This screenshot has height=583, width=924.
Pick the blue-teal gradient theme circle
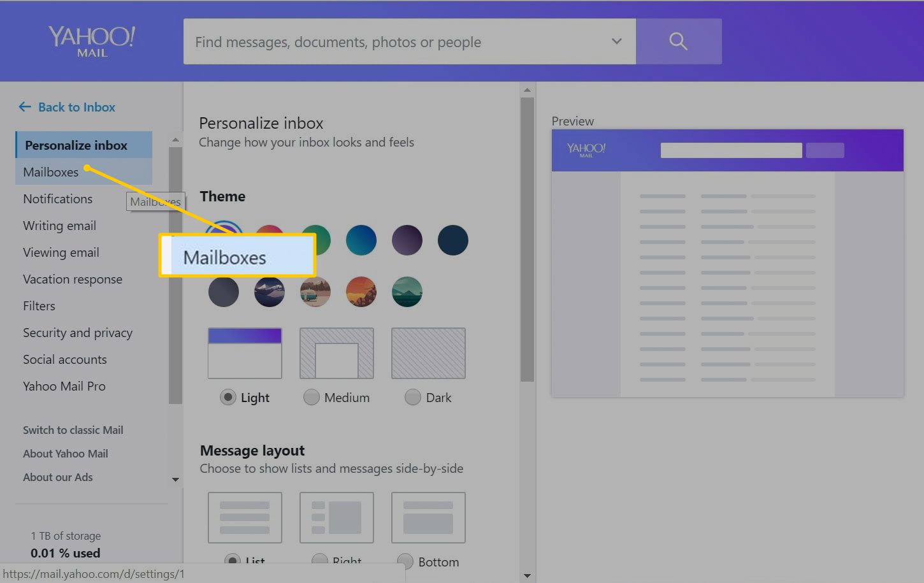[361, 240]
